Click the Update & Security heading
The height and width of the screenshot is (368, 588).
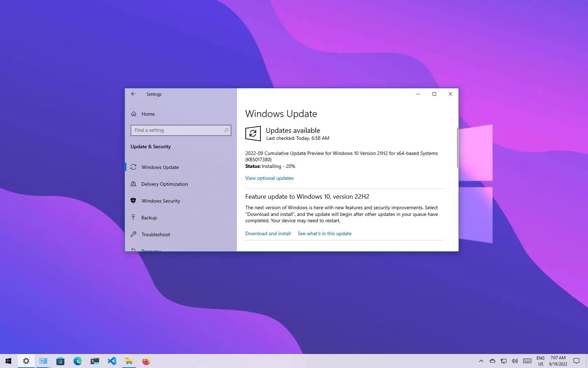pos(150,146)
